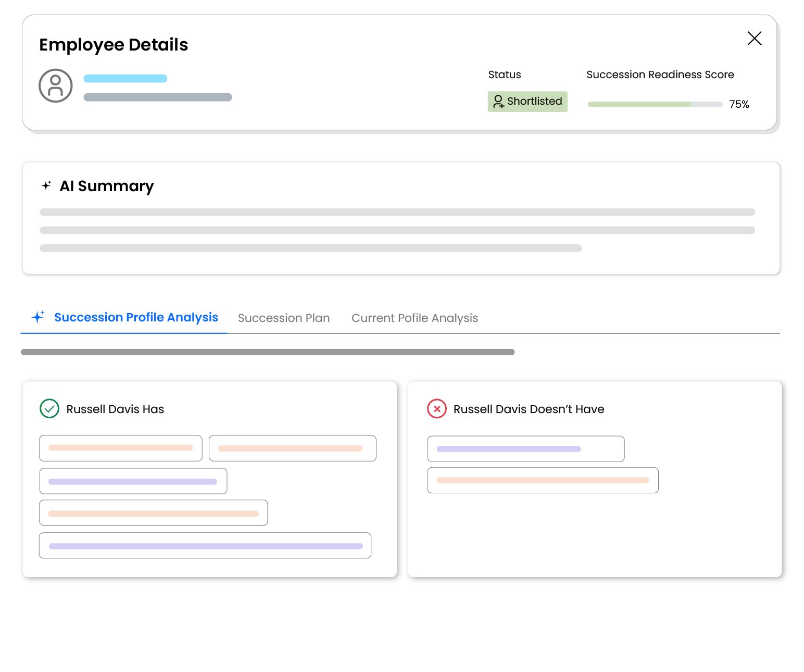
Task: Click the red X icon beside Russell Davis Doesn't Have
Action: (437, 409)
